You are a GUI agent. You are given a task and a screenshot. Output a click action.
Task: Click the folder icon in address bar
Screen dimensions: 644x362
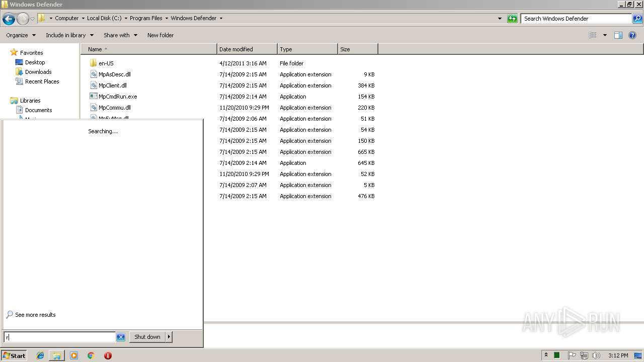(42, 18)
